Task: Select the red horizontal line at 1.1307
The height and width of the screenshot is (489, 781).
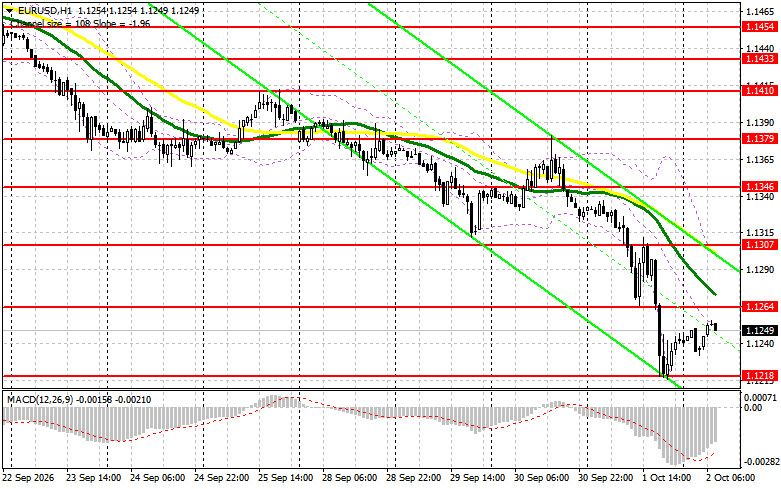Action: [x=371, y=244]
